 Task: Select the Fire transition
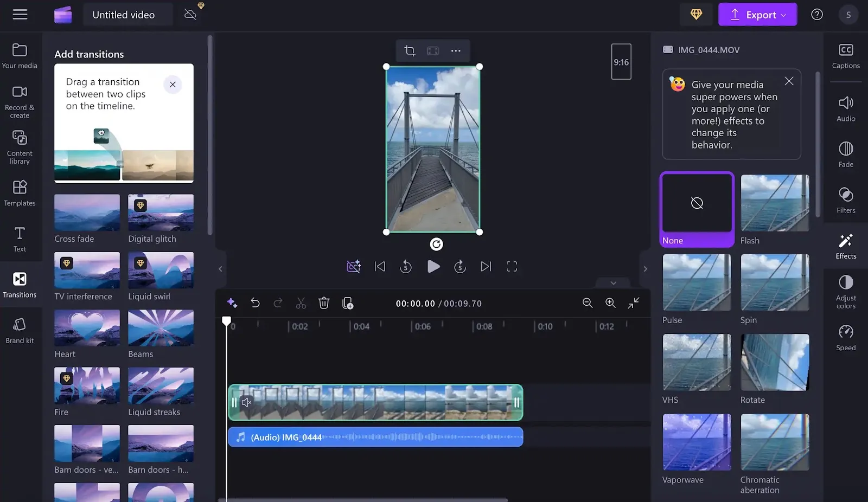(x=87, y=392)
